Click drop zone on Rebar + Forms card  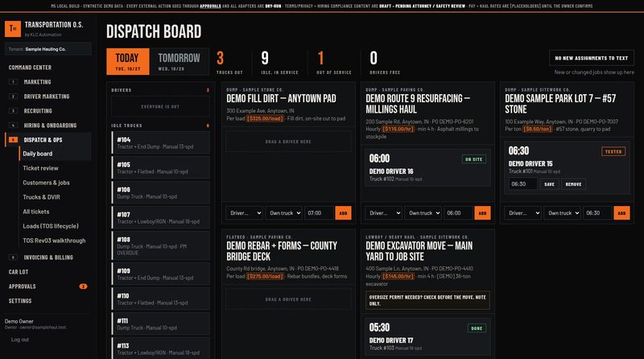click(x=288, y=299)
